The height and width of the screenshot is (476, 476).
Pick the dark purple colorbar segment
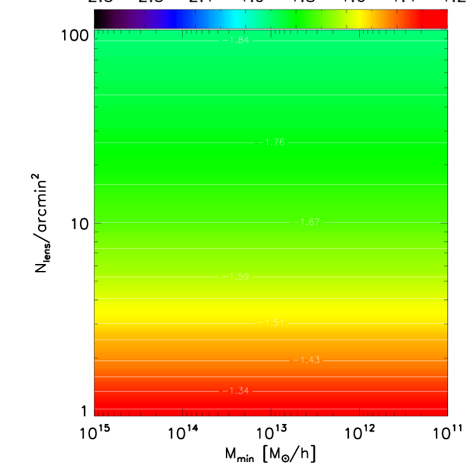(x=136, y=19)
